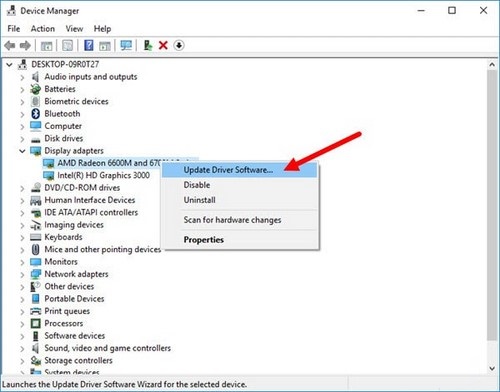
Task: Expand the Audio inputs and outputs node
Action: [22, 77]
